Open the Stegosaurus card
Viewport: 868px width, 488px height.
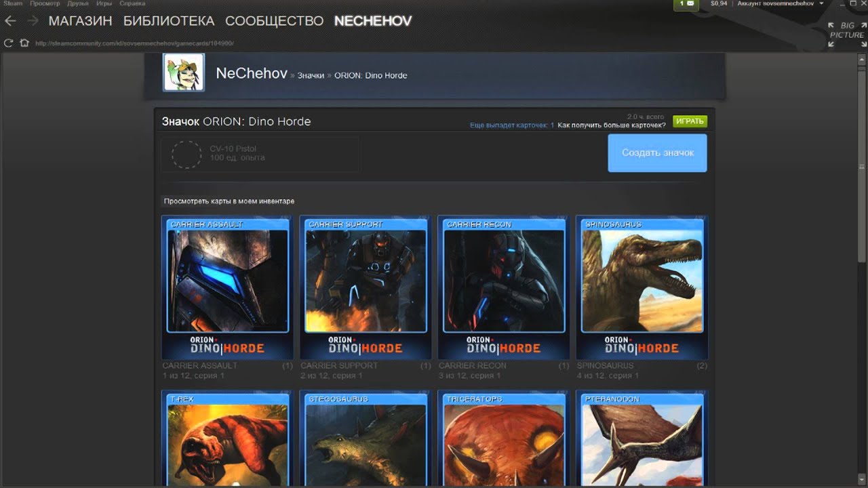(366, 437)
